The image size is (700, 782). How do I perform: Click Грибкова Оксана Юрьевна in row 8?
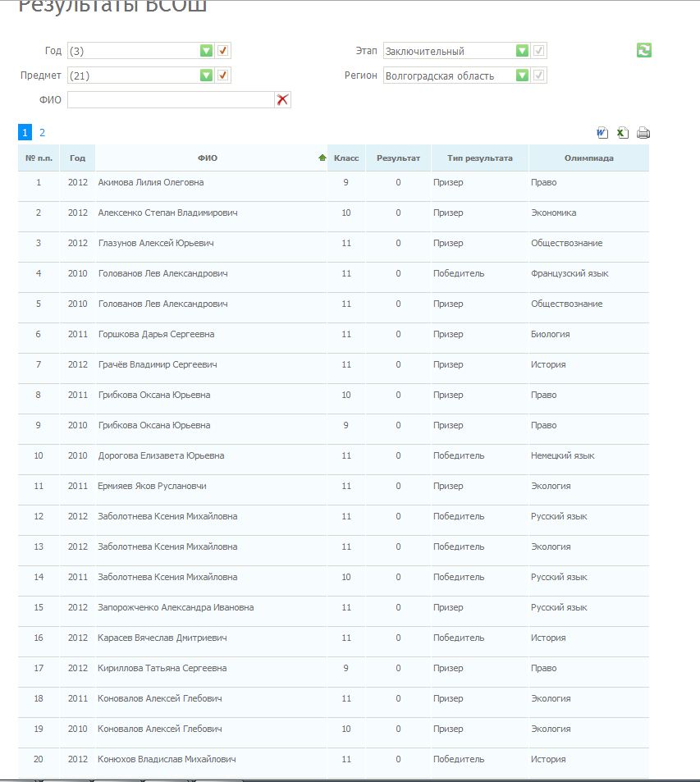[x=154, y=396]
